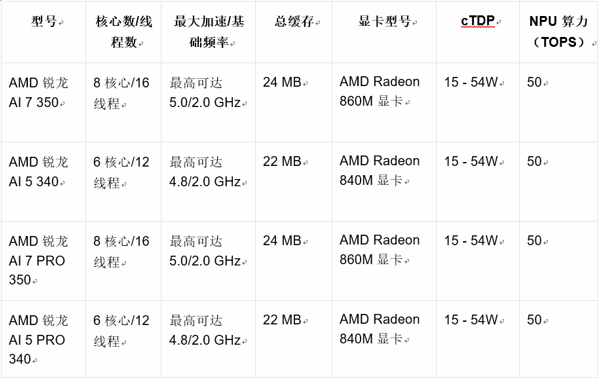Image resolution: width=598 pixels, height=378 pixels.
Task: Click the 最大加速/基础频率 header
Action: coord(209,32)
